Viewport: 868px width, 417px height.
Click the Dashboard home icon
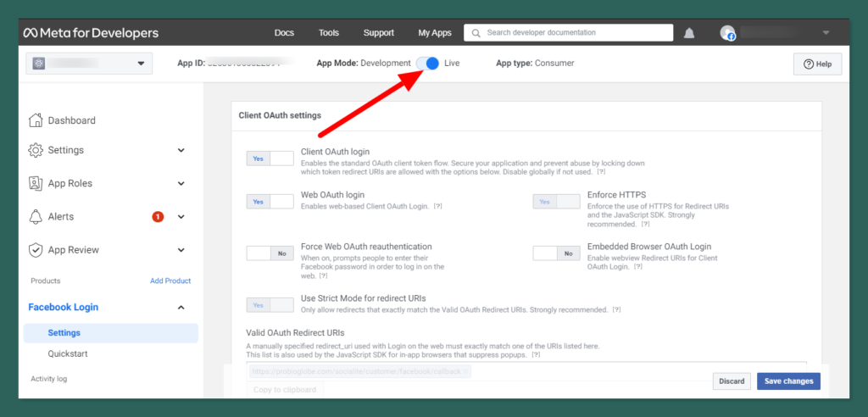click(36, 120)
